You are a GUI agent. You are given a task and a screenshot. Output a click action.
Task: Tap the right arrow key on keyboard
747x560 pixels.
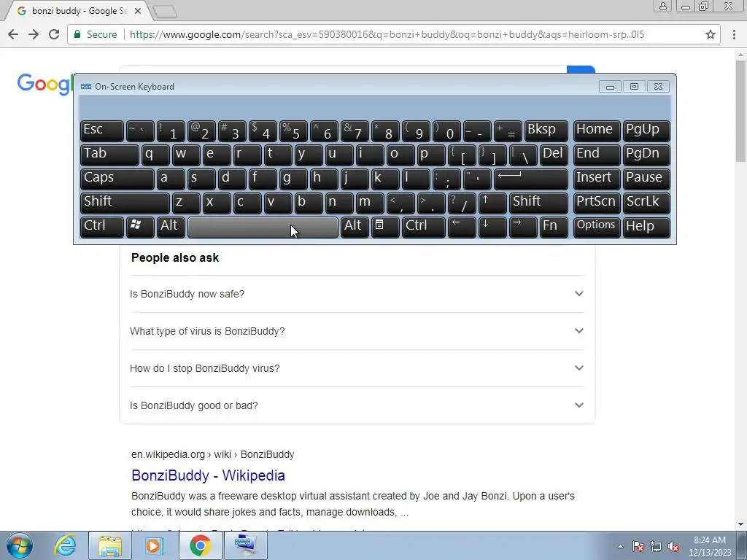tap(523, 227)
